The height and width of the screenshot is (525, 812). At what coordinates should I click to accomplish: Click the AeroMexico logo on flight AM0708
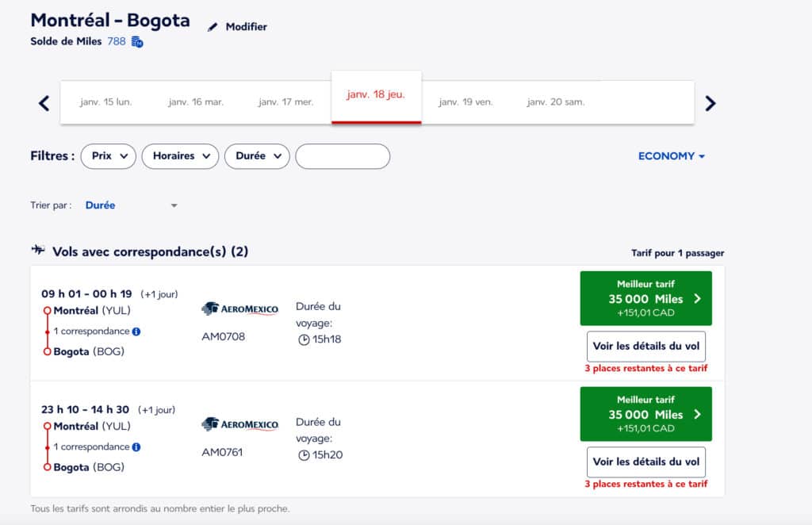(x=239, y=309)
